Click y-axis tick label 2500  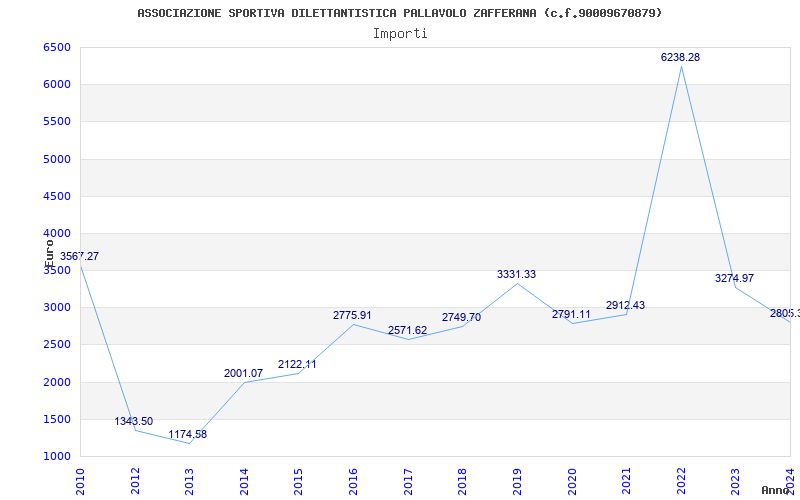[x=57, y=345]
